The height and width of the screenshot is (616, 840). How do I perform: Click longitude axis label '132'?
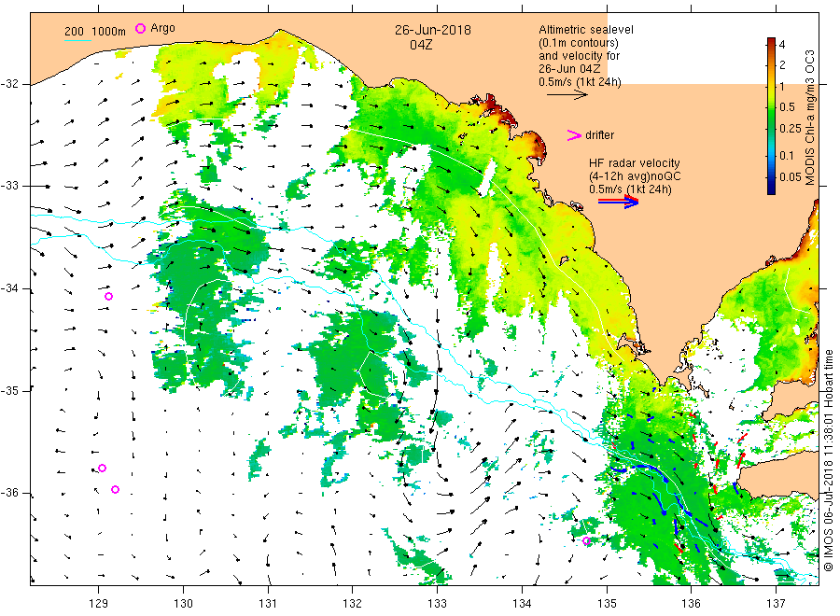[x=353, y=604]
